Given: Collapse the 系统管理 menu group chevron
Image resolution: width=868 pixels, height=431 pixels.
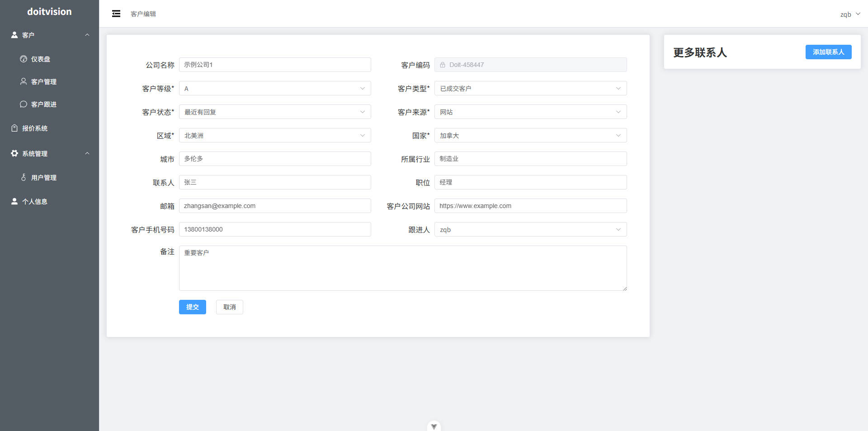Looking at the screenshot, I should 87,153.
